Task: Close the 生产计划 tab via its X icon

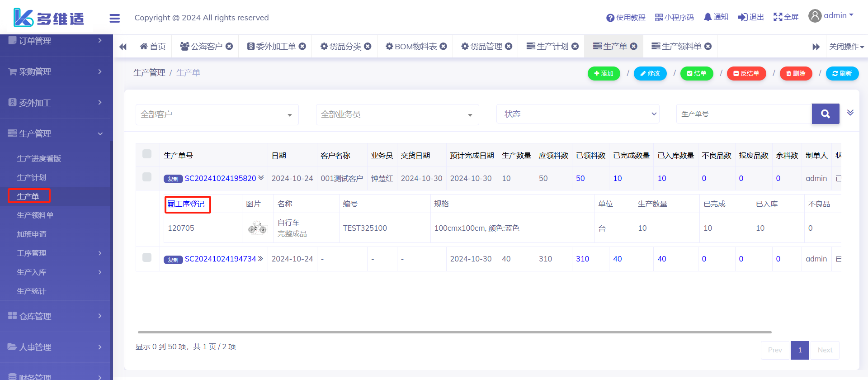Action: [575, 46]
